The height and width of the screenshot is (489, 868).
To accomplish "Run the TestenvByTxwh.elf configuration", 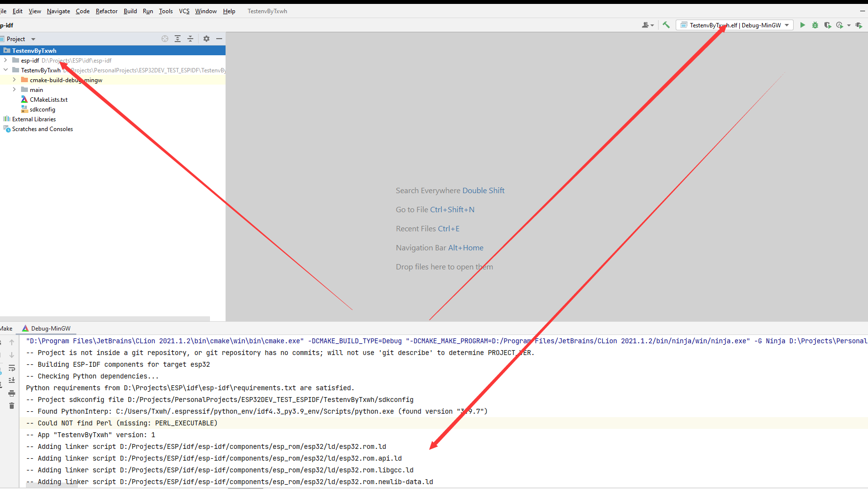I will 802,25.
